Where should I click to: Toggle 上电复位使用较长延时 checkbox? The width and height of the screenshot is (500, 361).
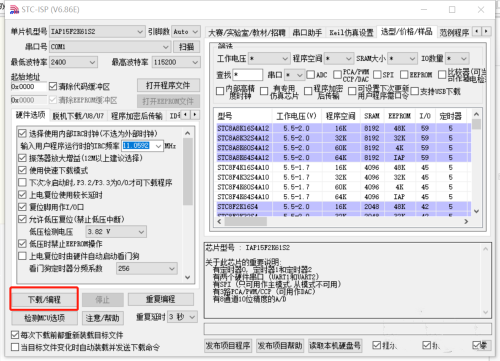coord(22,195)
